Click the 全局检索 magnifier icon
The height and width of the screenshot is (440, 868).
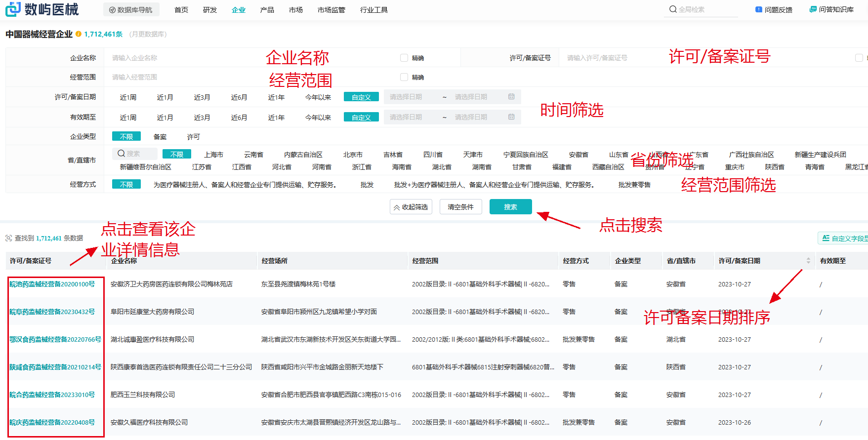tap(672, 9)
